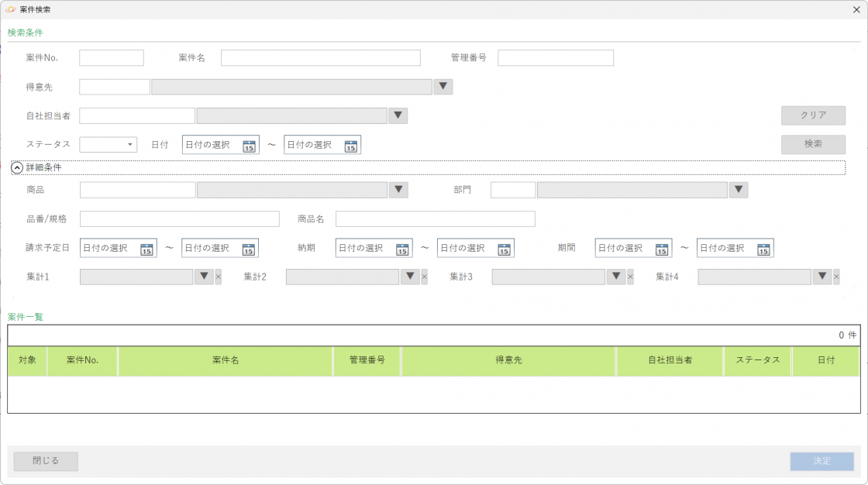Click the クリア button
868x485 pixels.
point(813,115)
